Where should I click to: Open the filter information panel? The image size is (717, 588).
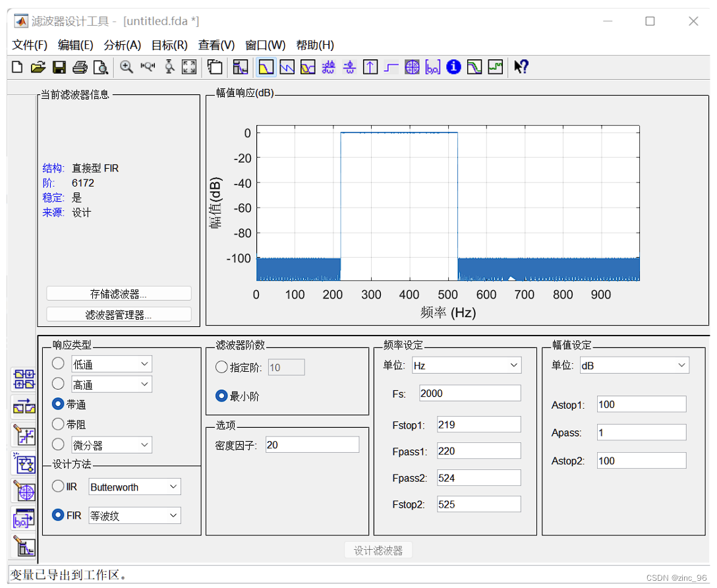453,67
